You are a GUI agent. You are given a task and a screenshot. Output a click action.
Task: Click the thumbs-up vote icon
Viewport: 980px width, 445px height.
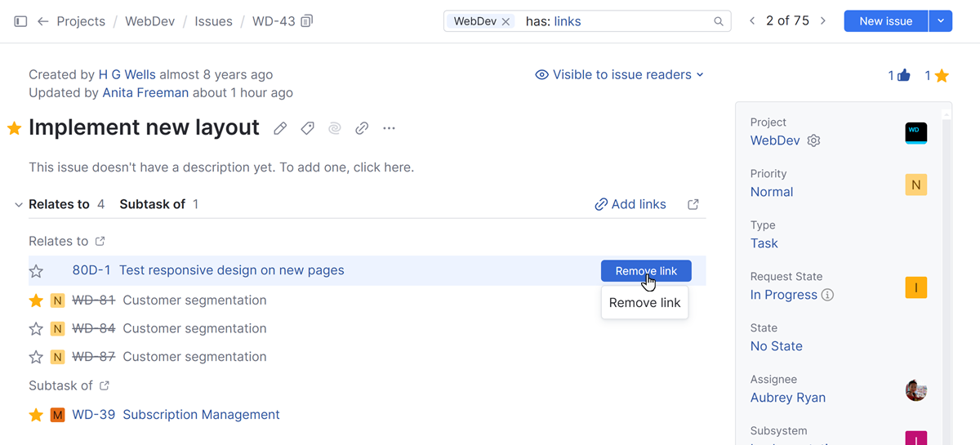tap(903, 76)
